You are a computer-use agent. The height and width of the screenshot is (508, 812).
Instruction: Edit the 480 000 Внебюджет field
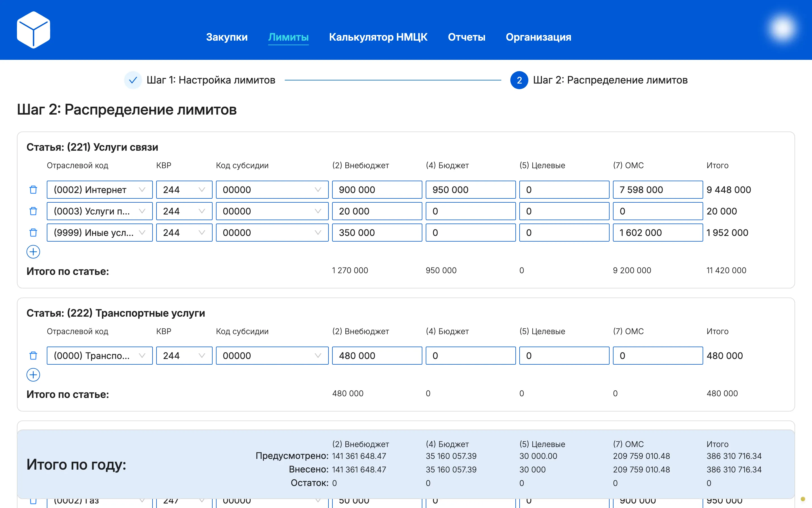coord(377,356)
